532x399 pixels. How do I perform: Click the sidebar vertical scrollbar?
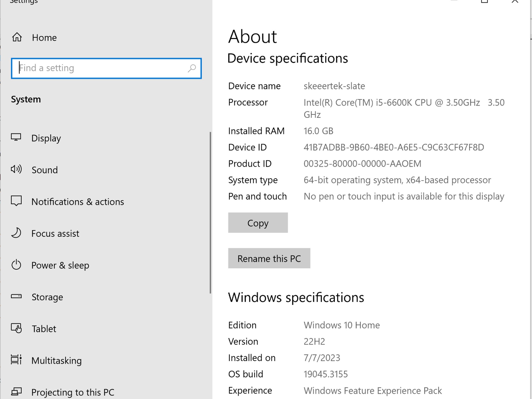tap(210, 213)
